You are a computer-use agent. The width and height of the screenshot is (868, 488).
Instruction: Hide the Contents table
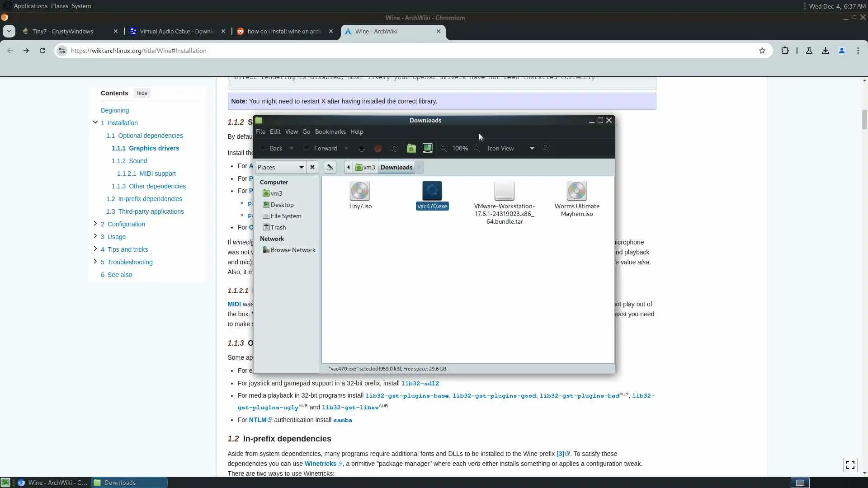click(x=142, y=93)
